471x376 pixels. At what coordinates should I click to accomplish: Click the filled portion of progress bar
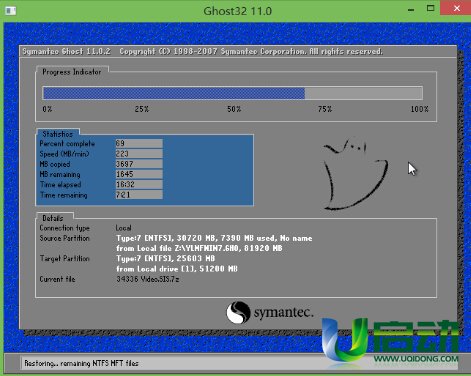pyautogui.click(x=174, y=93)
